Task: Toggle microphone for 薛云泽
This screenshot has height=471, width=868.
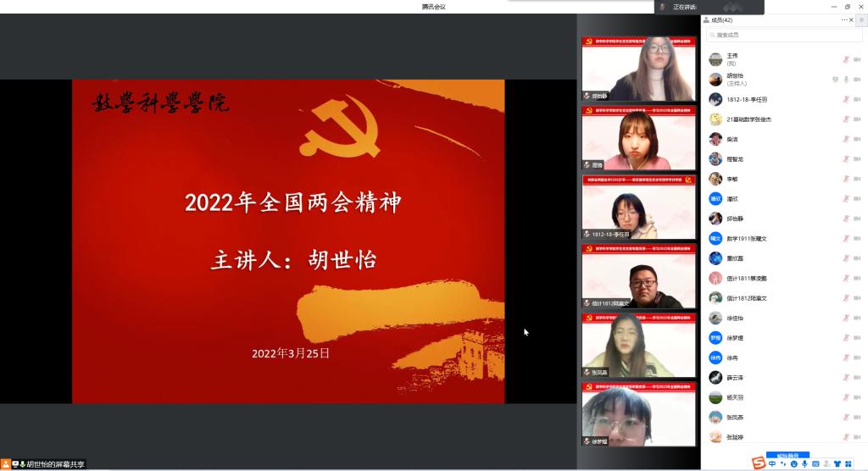Action: [846, 378]
